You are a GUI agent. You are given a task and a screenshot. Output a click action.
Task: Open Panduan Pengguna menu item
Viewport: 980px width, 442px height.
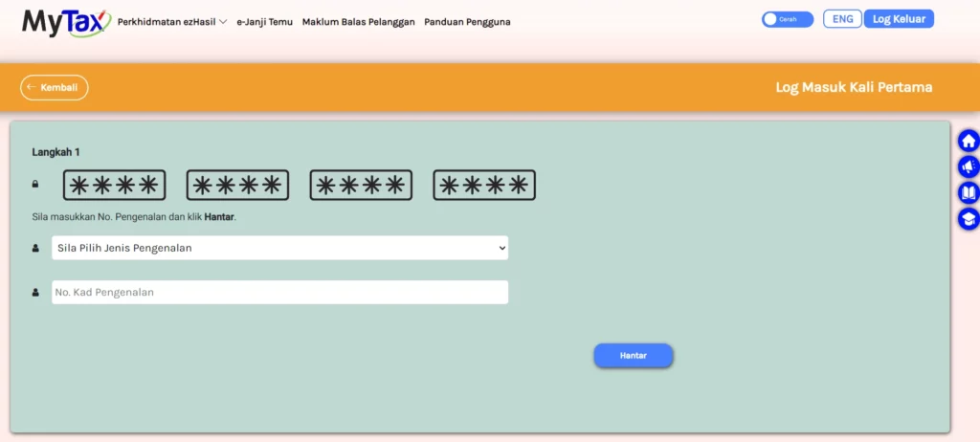click(467, 22)
